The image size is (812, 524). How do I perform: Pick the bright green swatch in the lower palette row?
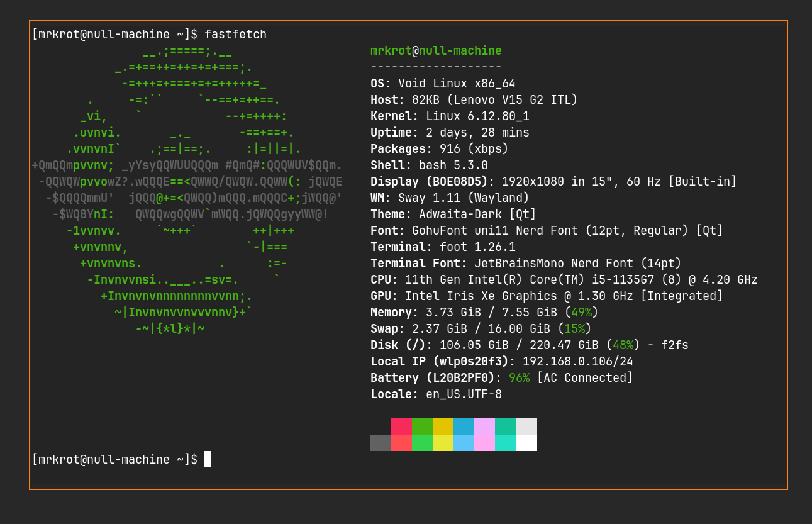click(x=422, y=443)
